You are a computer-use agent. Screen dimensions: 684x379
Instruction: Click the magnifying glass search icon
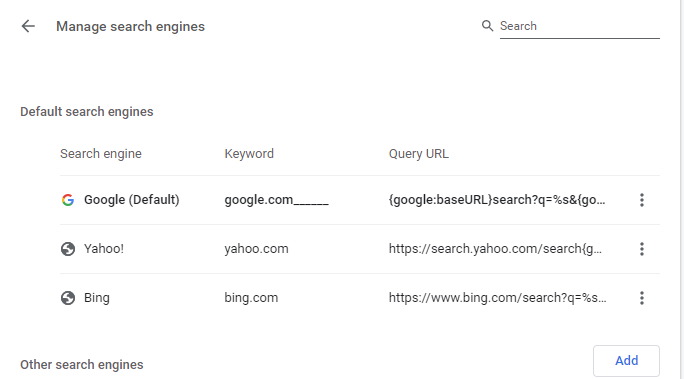pyautogui.click(x=487, y=26)
